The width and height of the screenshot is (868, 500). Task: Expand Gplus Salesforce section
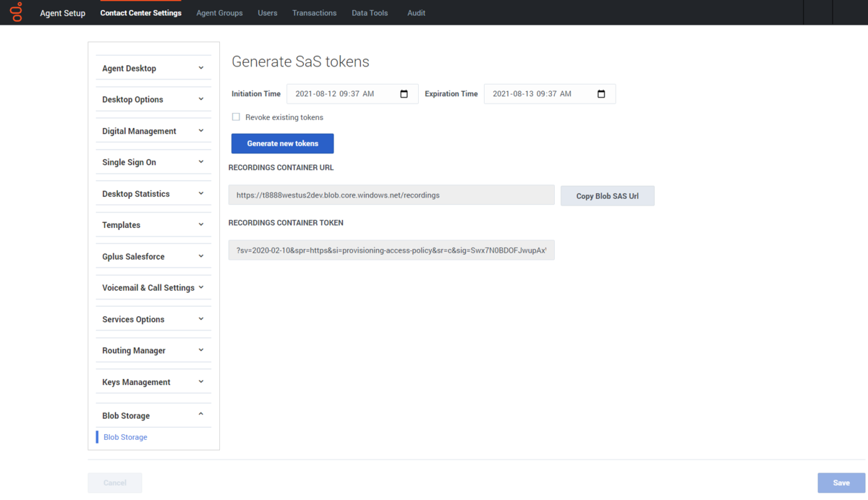point(153,256)
